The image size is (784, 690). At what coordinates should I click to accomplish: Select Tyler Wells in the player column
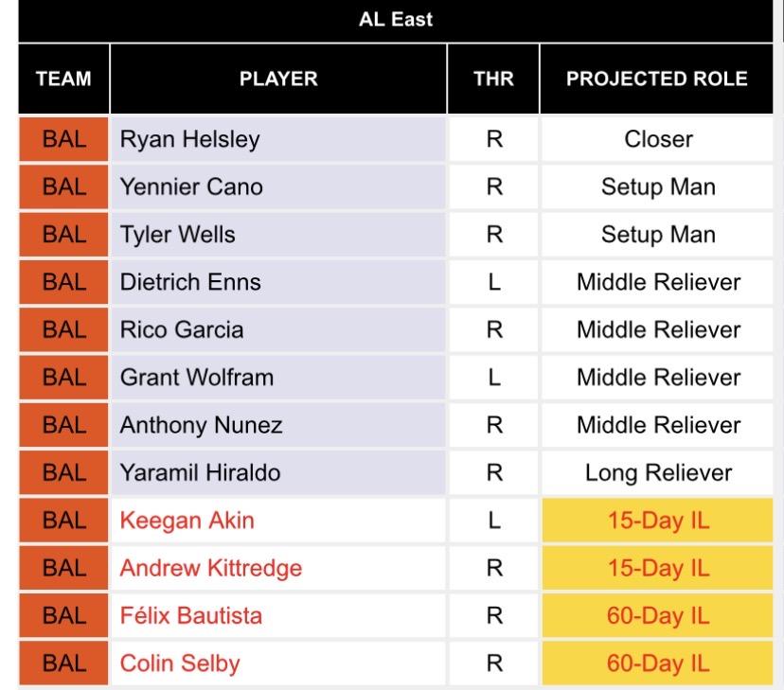(x=176, y=235)
